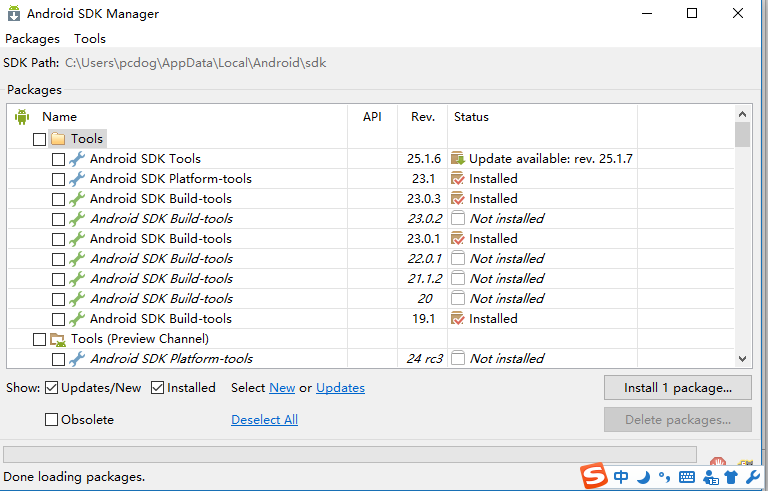Viewport: 768px width, 491px height.
Task: Open the Packages menu
Action: [32, 39]
